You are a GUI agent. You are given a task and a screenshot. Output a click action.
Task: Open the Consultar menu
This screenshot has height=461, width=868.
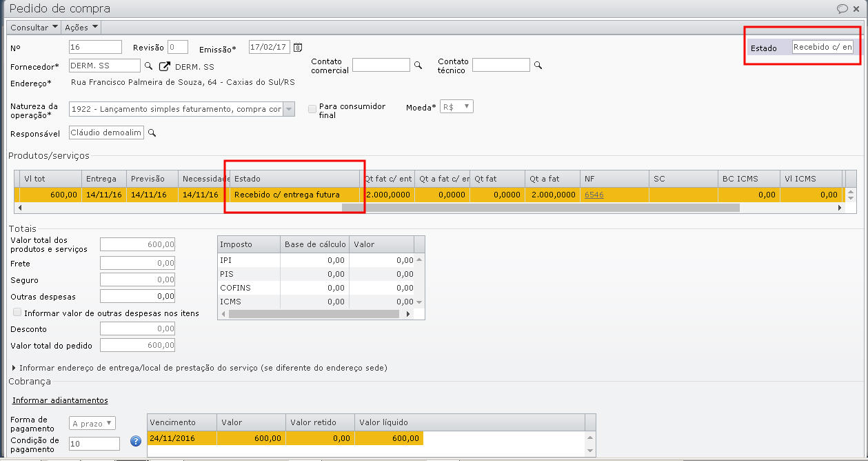34,28
